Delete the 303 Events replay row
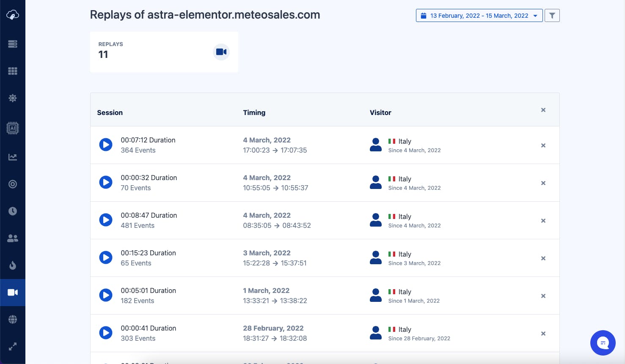625x364 pixels. coord(543,334)
